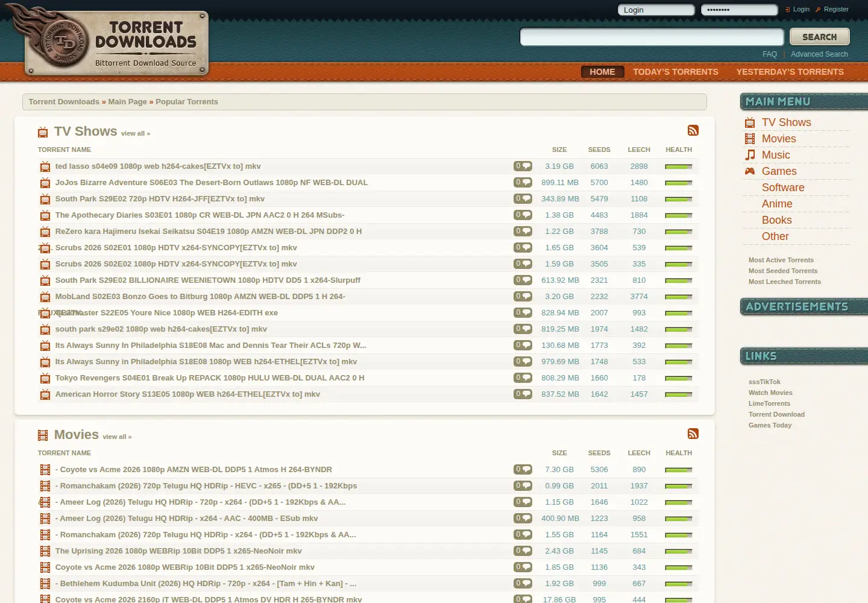
Task: Open Most Active Torrents link
Action: click(781, 260)
